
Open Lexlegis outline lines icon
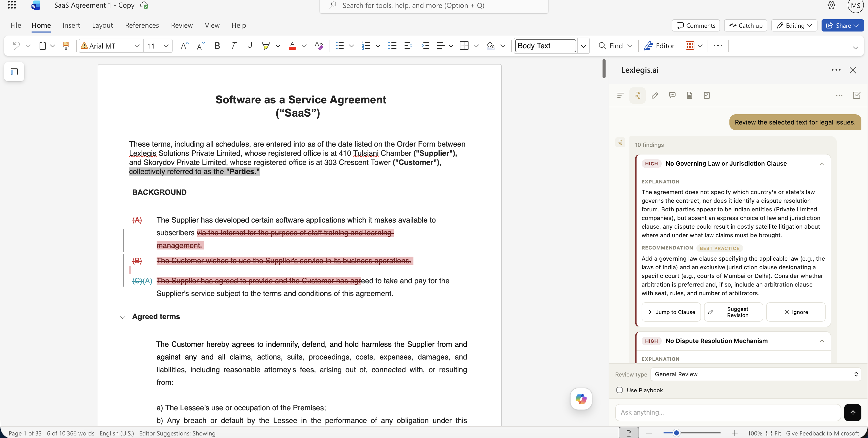click(620, 96)
